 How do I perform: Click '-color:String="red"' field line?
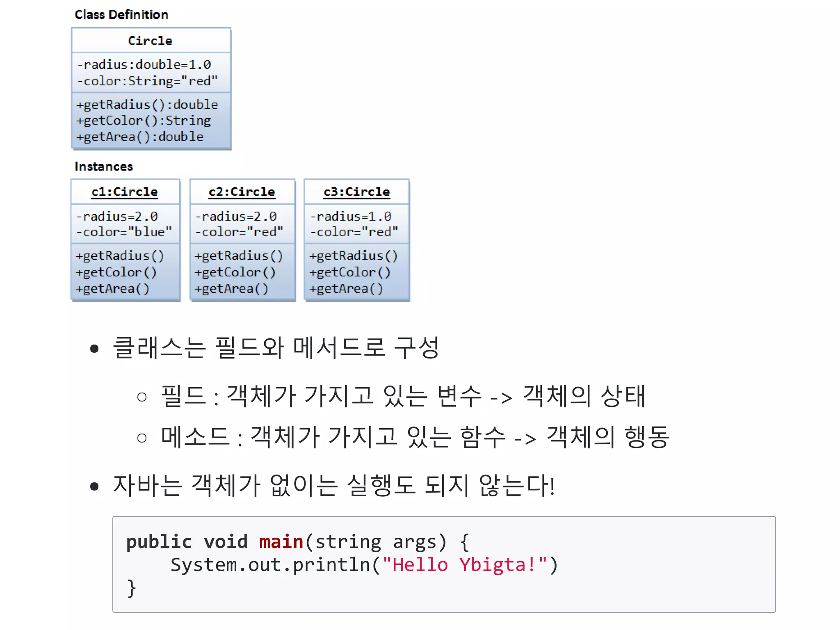pyautogui.click(x=147, y=81)
